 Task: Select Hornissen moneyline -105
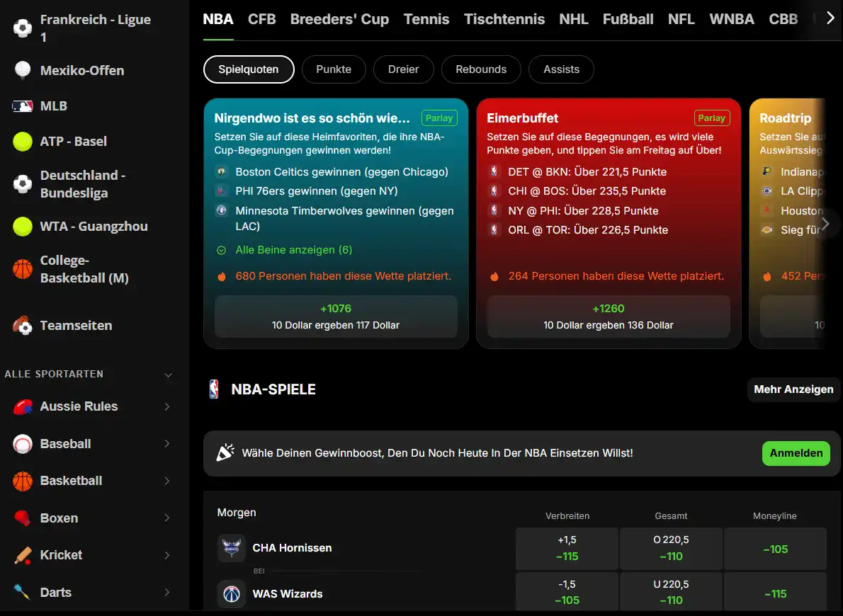tap(775, 548)
